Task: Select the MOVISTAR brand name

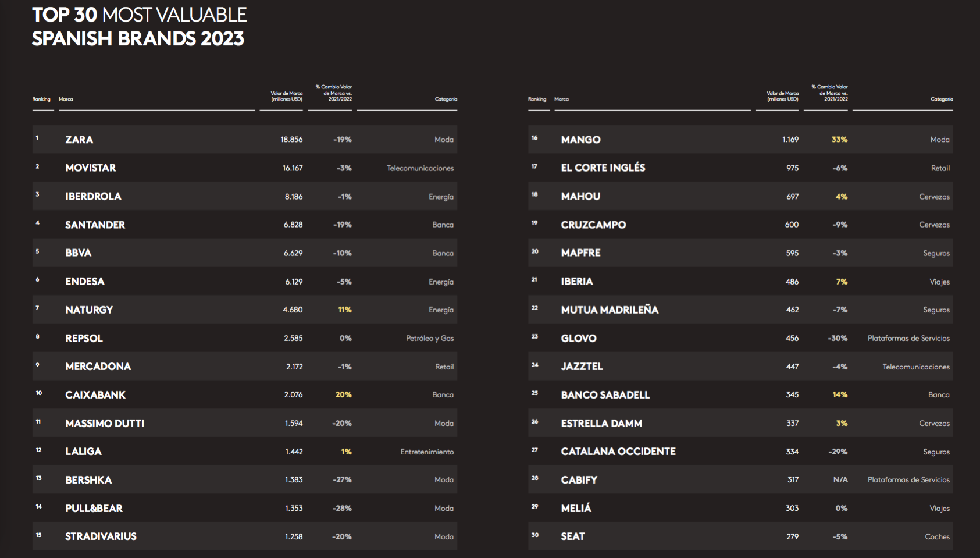Action: click(x=91, y=168)
